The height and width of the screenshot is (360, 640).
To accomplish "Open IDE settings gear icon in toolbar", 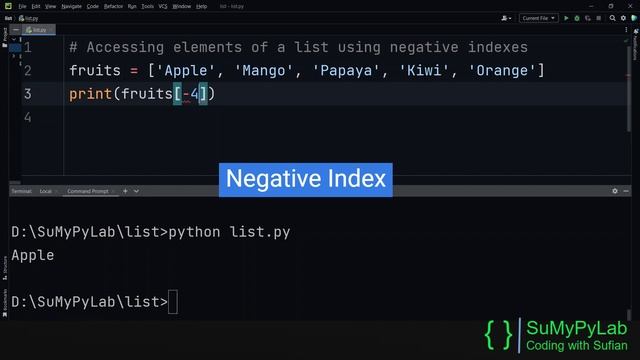I will [x=623, y=18].
